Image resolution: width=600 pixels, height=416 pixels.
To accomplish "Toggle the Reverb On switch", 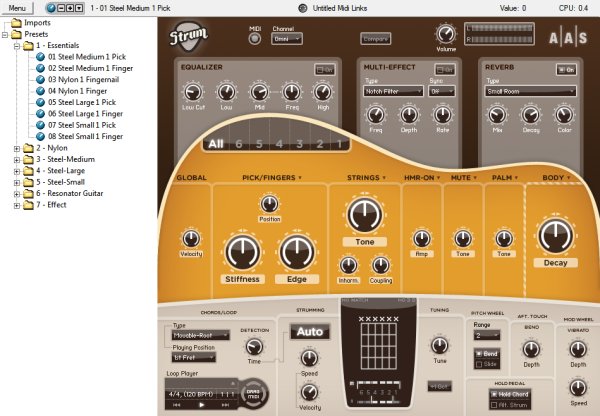I will pyautogui.click(x=566, y=70).
